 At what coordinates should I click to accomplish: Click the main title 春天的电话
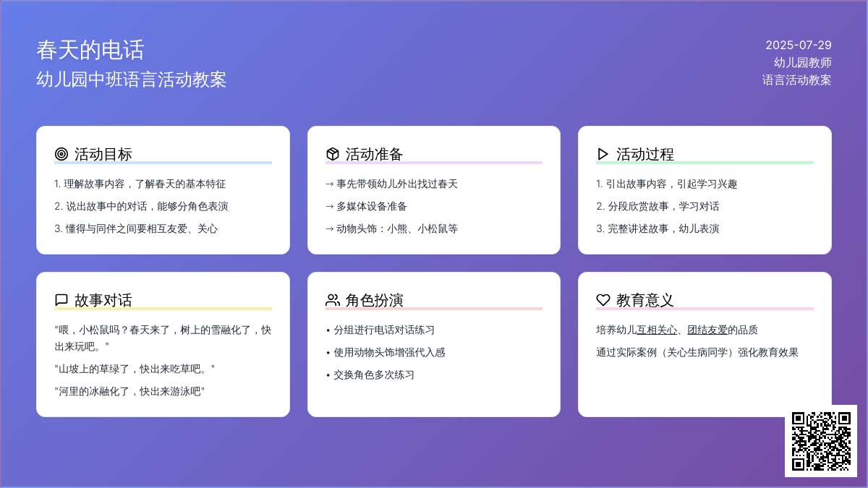pyautogui.click(x=90, y=50)
